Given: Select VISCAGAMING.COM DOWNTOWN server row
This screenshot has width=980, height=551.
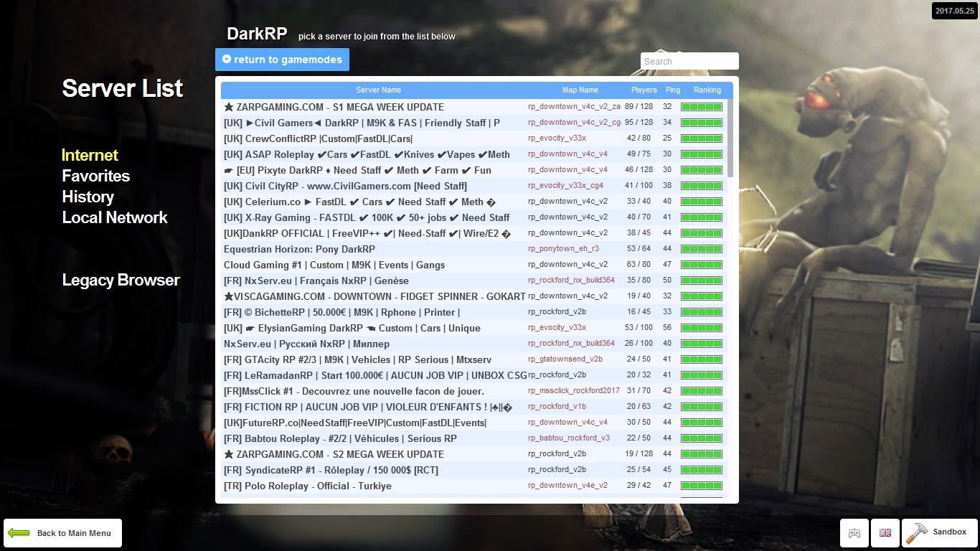Looking at the screenshot, I should (x=473, y=296).
